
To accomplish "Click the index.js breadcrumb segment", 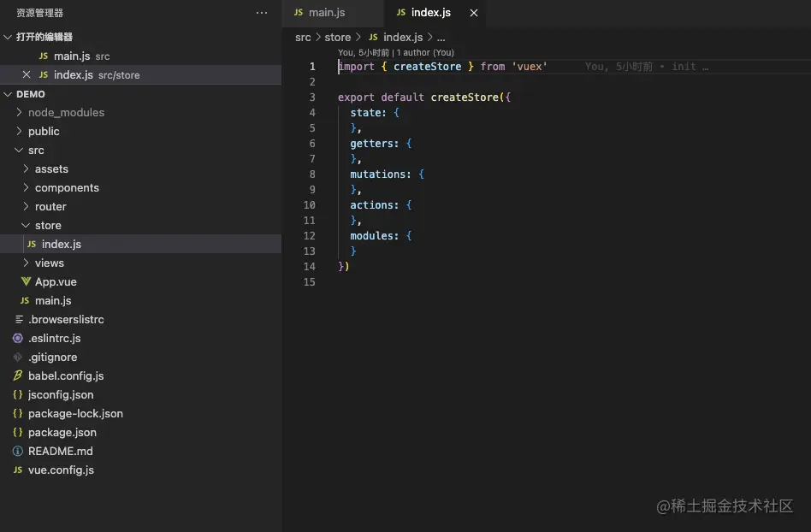I will click(402, 38).
